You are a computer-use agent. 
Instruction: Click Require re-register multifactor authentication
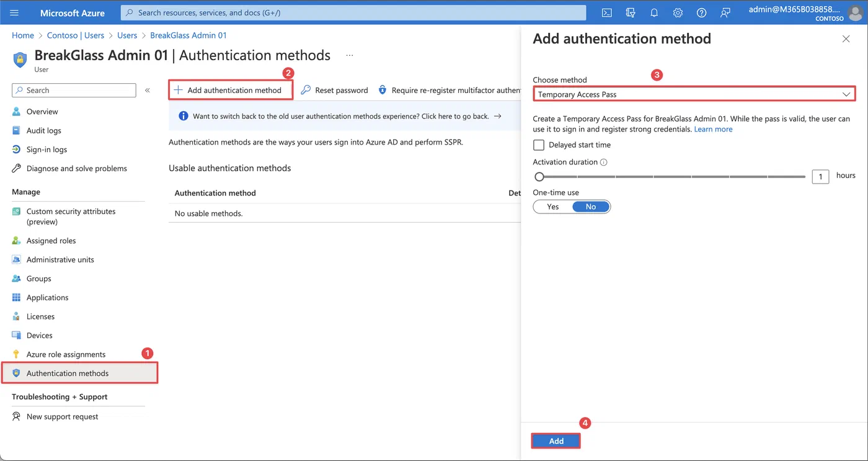point(449,90)
